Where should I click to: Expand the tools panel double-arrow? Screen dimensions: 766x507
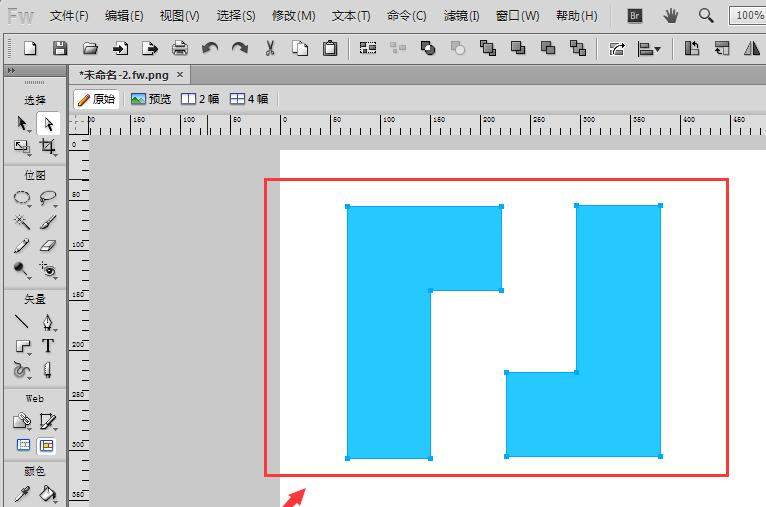(x=11, y=71)
